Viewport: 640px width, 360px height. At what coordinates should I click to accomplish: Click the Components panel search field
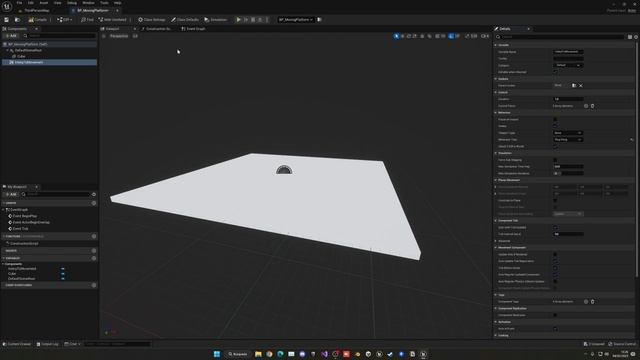point(60,36)
